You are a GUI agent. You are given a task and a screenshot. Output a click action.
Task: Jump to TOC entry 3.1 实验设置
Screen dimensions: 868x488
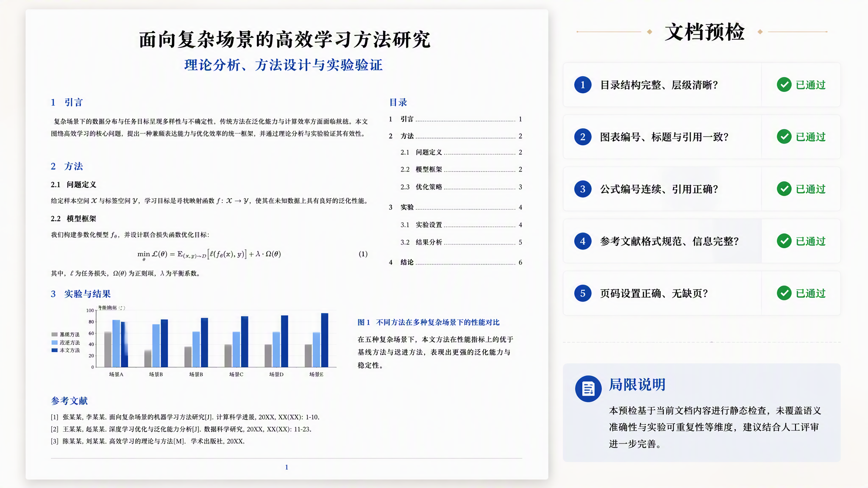click(x=462, y=225)
